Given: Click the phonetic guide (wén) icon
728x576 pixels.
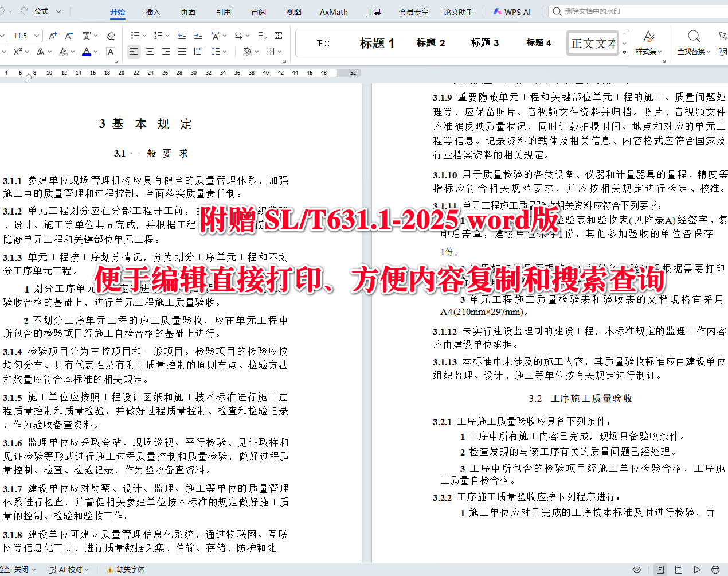Looking at the screenshot, I should pyautogui.click(x=87, y=36).
